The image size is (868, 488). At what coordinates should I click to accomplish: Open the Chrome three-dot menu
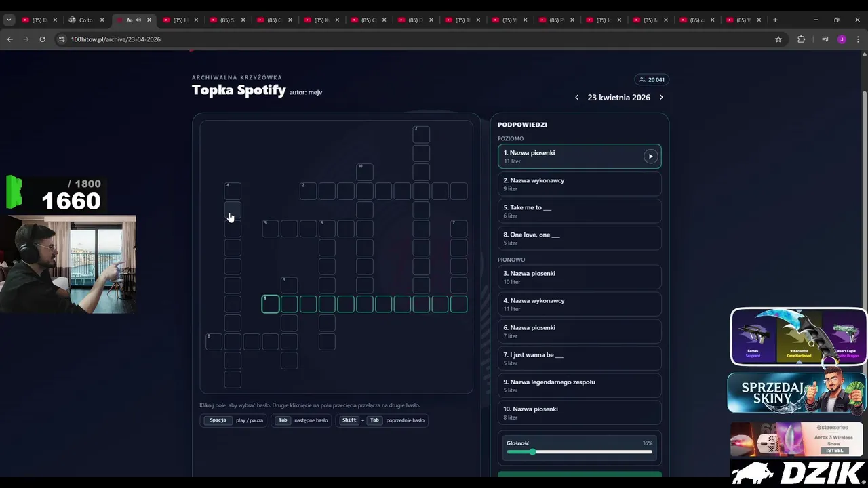(x=859, y=39)
